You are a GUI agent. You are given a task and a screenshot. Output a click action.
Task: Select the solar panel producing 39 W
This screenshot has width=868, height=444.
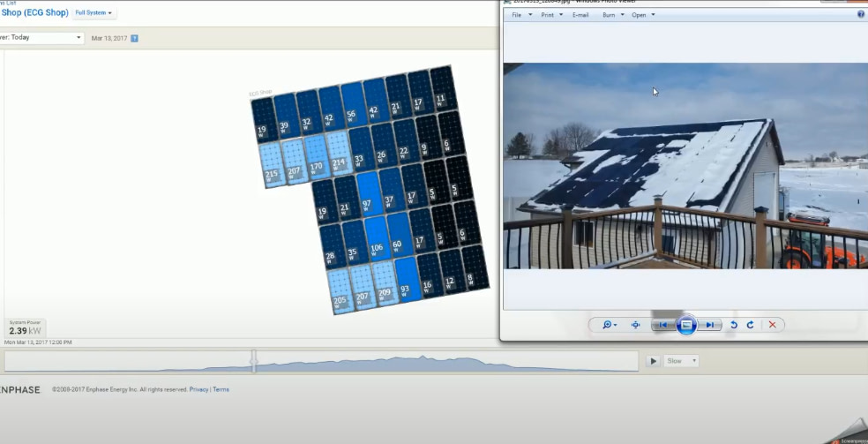tap(285, 117)
